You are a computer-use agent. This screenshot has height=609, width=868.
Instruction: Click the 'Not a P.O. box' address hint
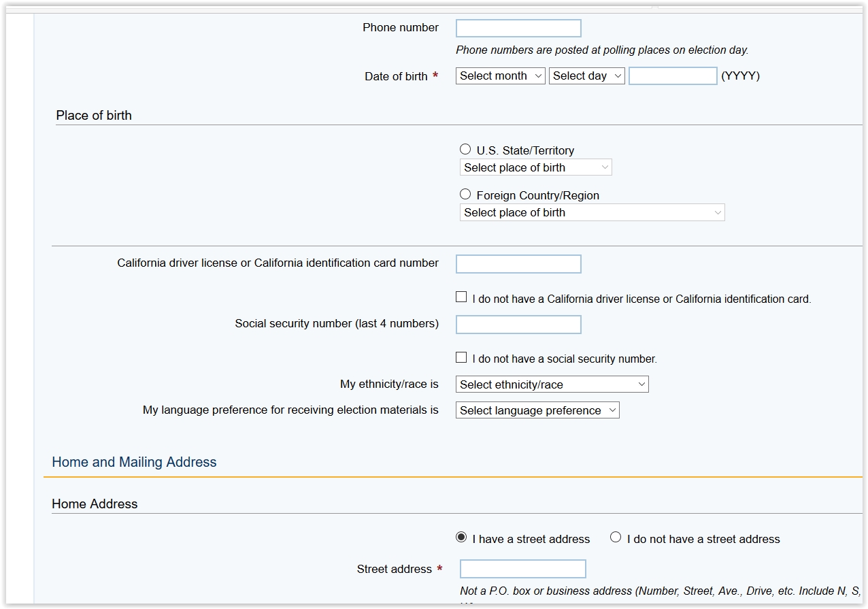click(660, 591)
